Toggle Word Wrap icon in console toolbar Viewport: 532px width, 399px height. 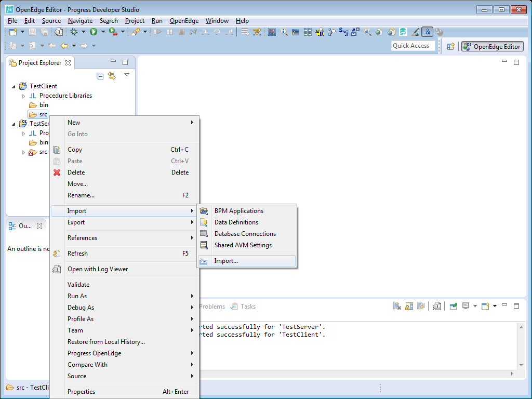tap(421, 307)
